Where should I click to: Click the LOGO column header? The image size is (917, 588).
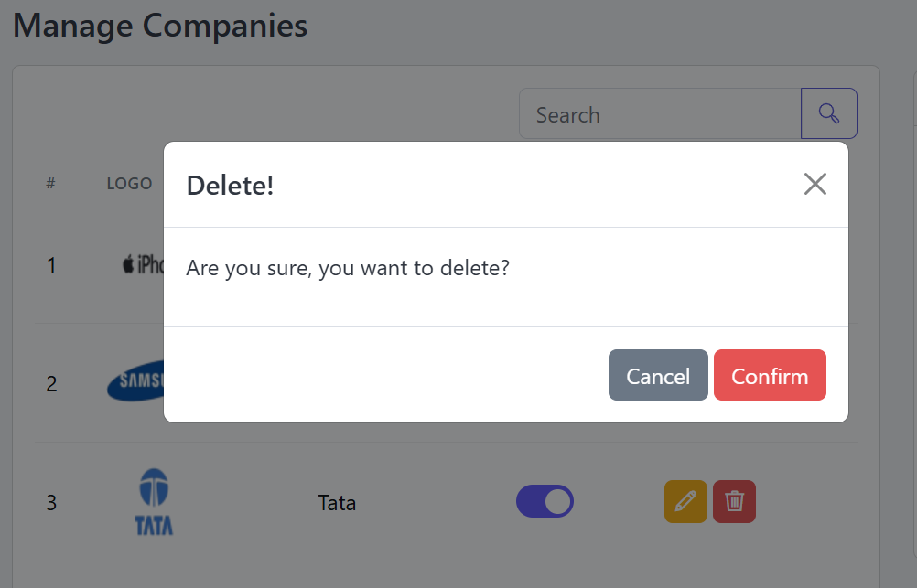129,184
